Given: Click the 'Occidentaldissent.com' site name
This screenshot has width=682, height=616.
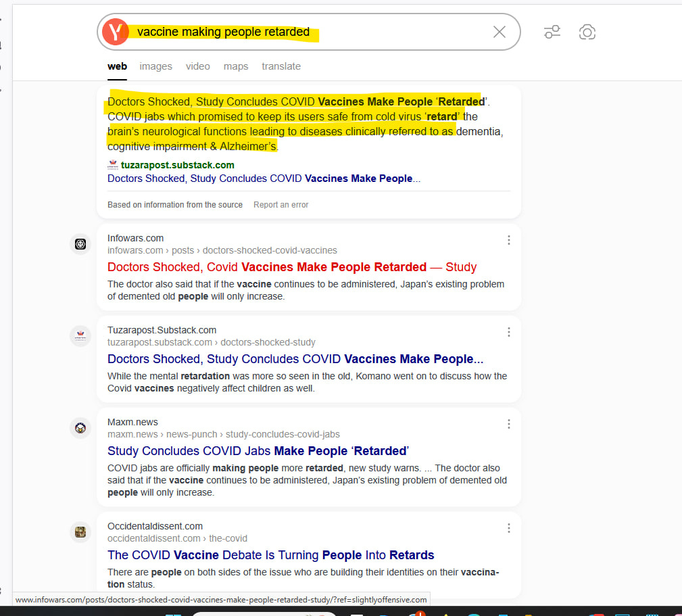Looking at the screenshot, I should (x=155, y=526).
